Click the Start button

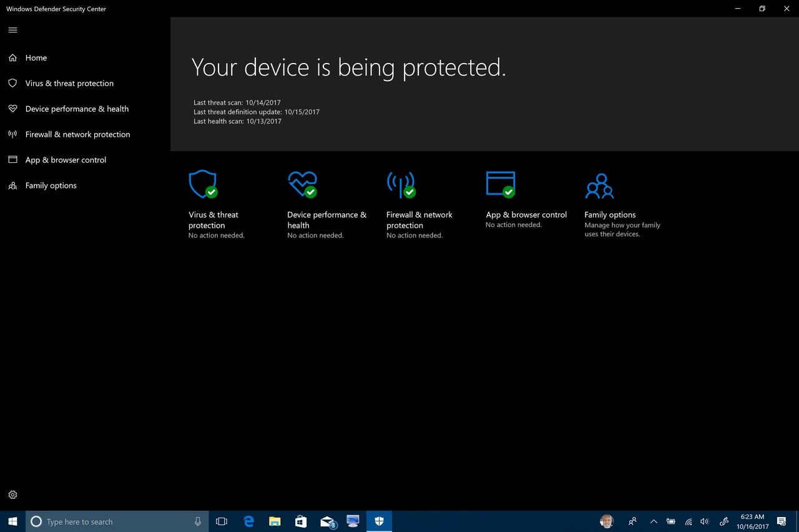[x=12, y=521]
